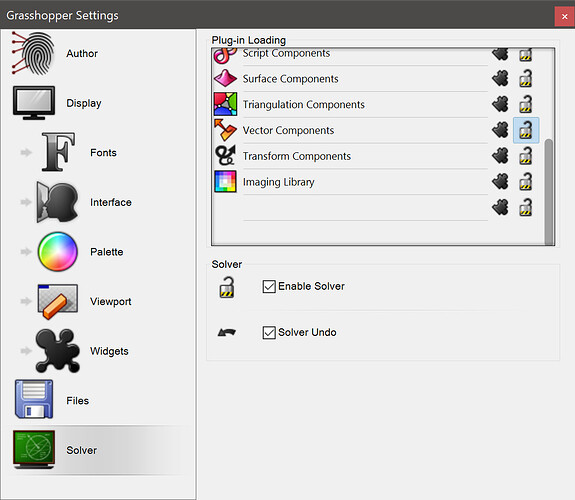
Task: Expand Interface via its small gray arrow
Action: (x=26, y=202)
